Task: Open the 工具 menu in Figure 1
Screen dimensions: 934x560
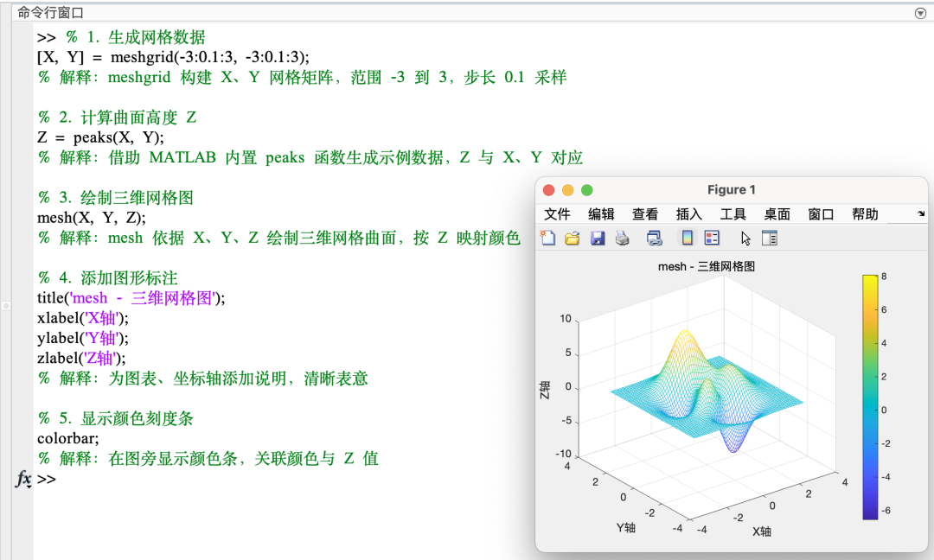Action: point(732,214)
